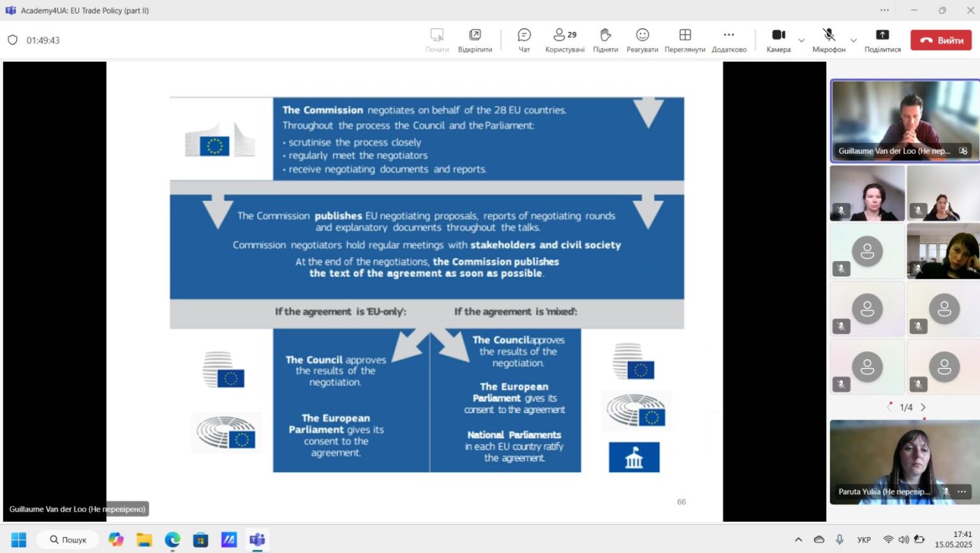Viewport: 980px width, 553px height.
Task: Select Guillaume Van der Loo's video thumbnail
Action: tap(904, 121)
